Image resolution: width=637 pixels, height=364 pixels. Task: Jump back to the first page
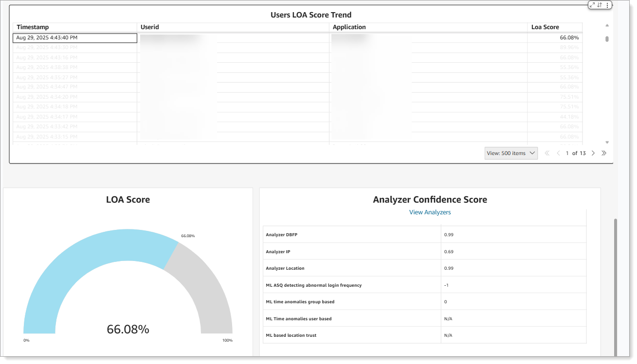[547, 153]
